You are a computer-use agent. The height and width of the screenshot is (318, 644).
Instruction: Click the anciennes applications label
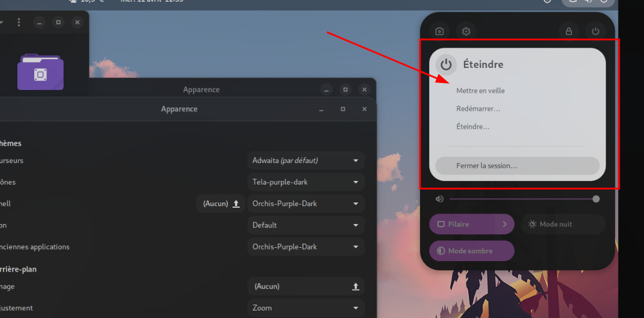[x=35, y=247]
